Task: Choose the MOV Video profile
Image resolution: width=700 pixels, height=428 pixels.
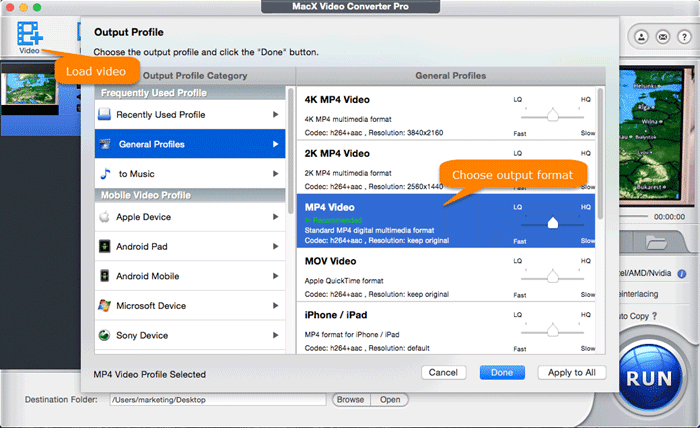Action: pos(446,274)
